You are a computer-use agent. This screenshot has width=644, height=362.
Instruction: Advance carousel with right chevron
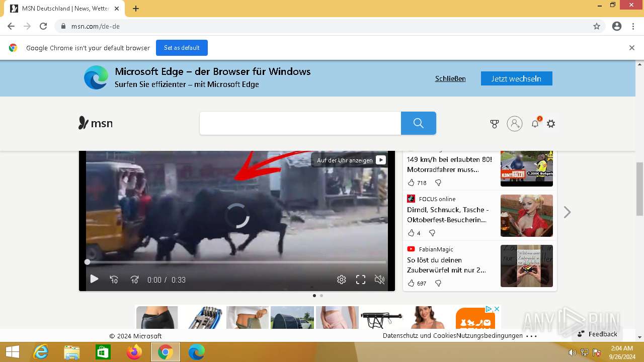[x=567, y=212]
